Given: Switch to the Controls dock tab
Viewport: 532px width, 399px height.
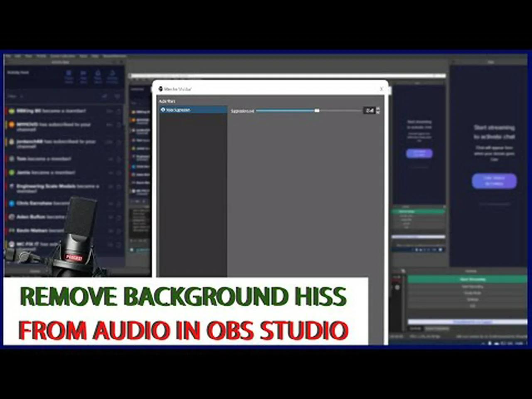Looking at the screenshot, I should 416,328.
